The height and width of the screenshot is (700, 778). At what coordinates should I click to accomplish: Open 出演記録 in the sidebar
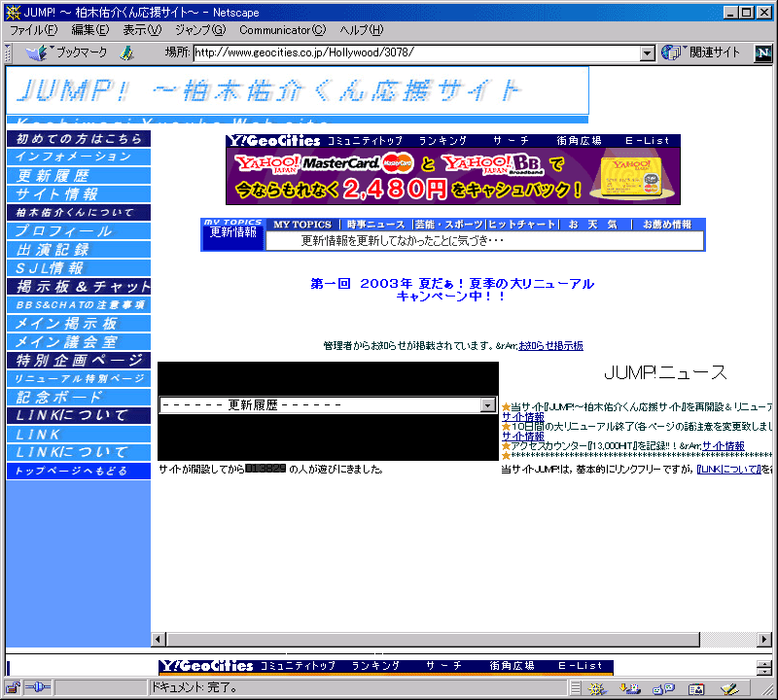point(79,250)
